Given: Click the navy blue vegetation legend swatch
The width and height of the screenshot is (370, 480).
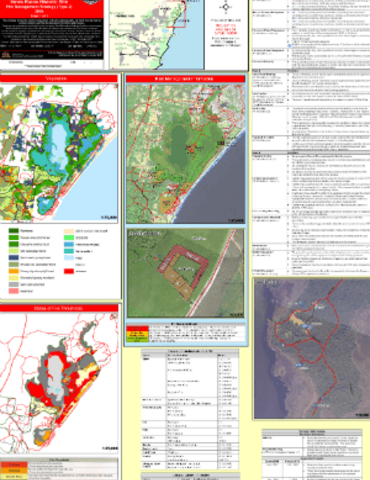Looking at the screenshot, I should pos(14,258).
